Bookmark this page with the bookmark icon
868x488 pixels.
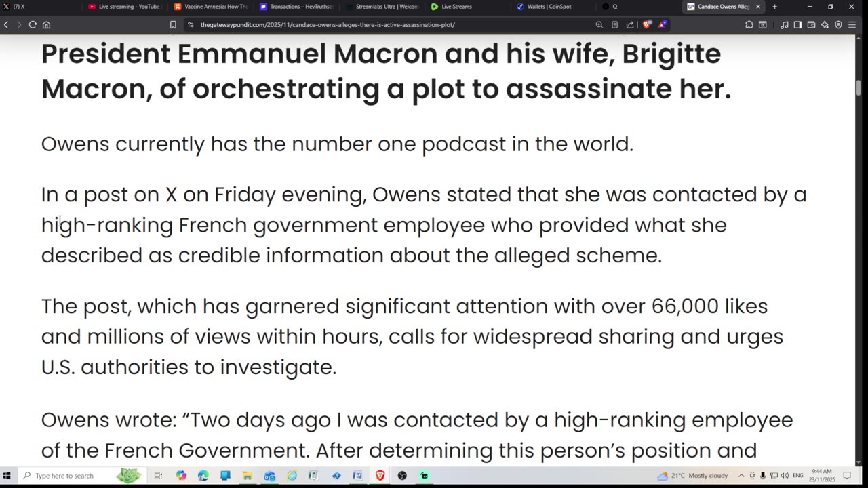click(x=173, y=25)
